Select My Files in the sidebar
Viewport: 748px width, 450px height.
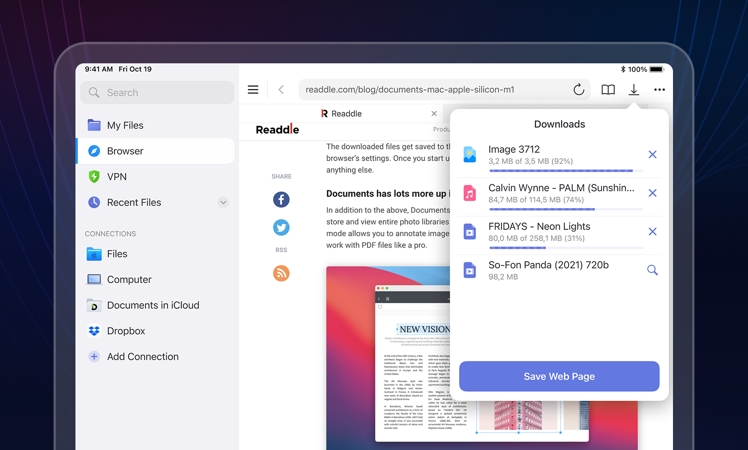125,126
